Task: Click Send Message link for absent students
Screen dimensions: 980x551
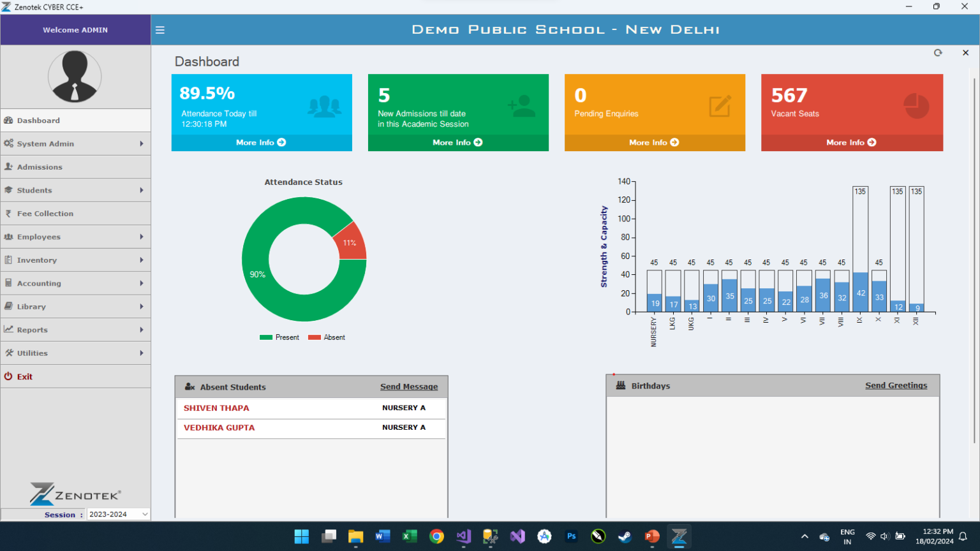Action: coord(409,387)
